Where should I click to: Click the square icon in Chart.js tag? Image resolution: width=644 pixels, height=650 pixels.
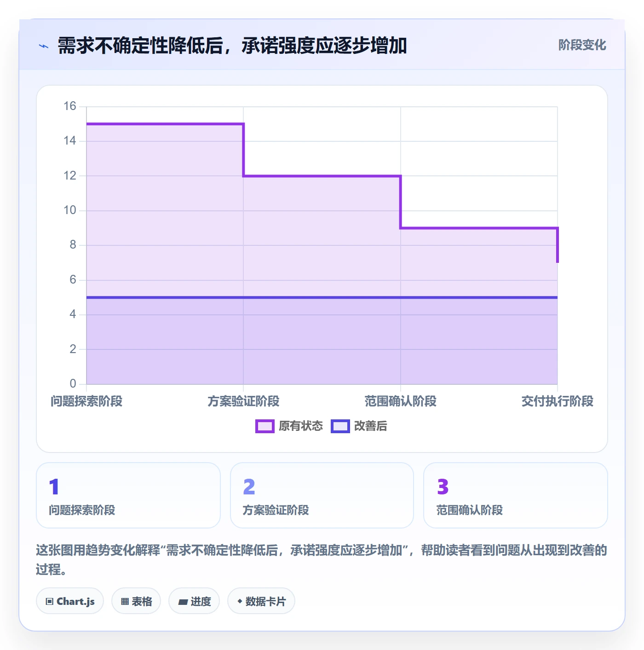point(50,602)
